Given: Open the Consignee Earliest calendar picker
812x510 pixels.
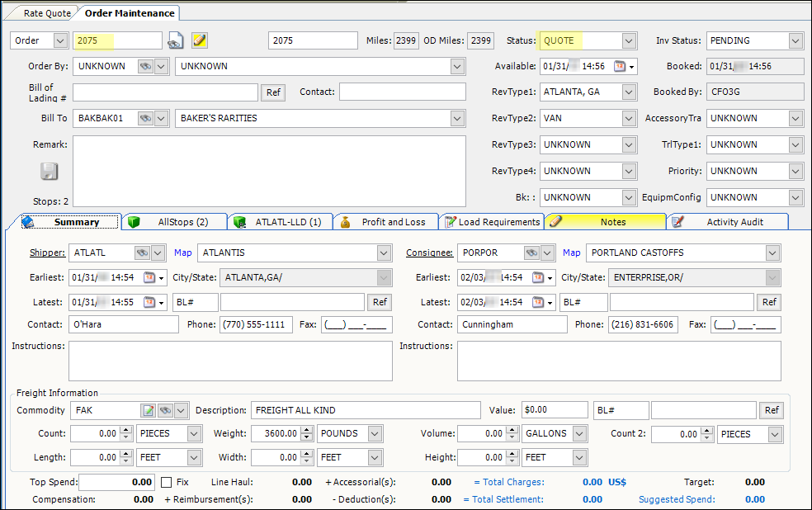Looking at the screenshot, I should (x=540, y=277).
